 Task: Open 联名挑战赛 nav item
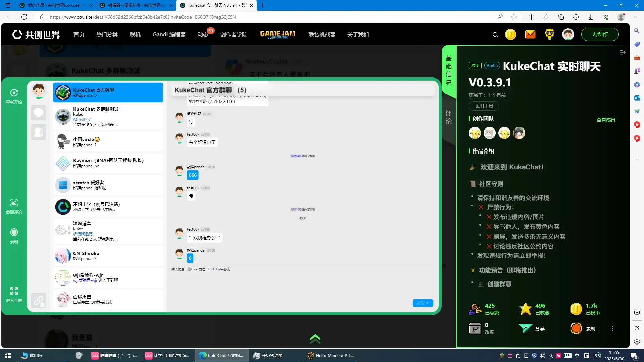click(322, 34)
